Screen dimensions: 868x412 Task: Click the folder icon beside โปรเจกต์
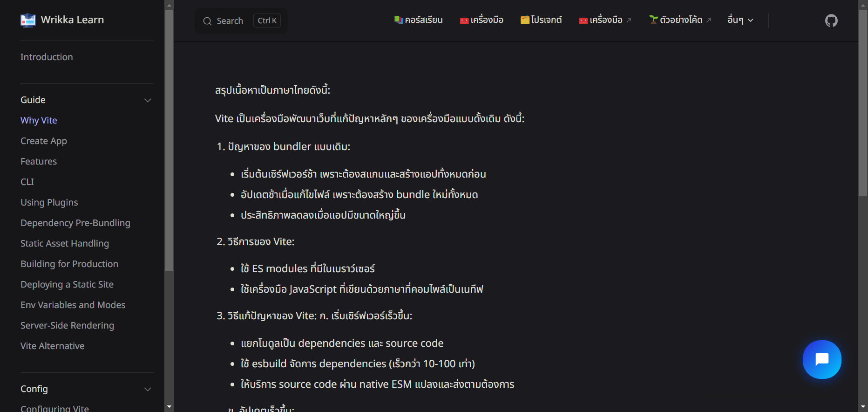(x=525, y=20)
